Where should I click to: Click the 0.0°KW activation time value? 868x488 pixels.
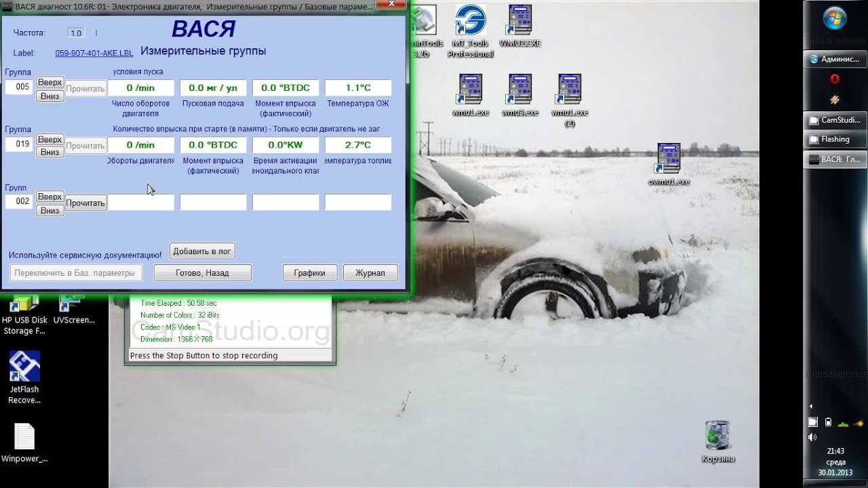tap(285, 144)
